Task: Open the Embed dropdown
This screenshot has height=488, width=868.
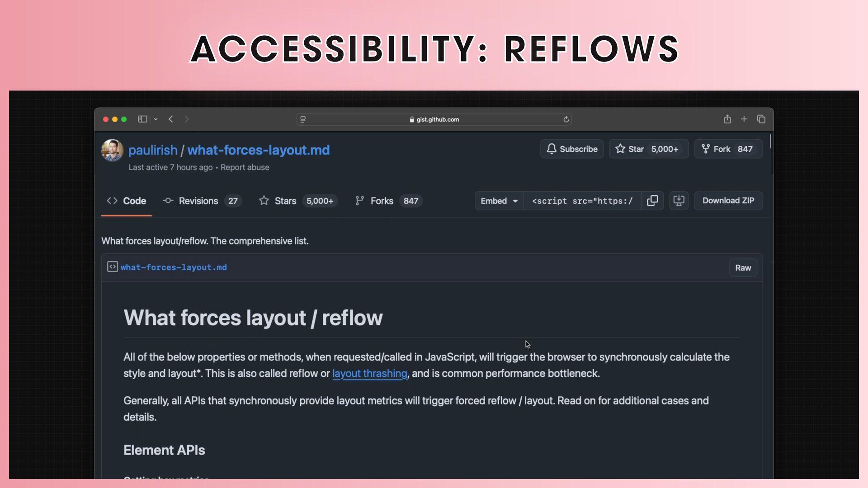Action: 499,201
